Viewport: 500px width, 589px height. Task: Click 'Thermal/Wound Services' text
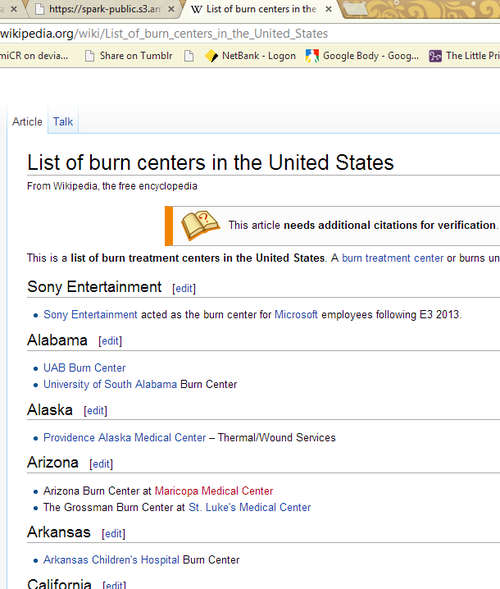[276, 438]
